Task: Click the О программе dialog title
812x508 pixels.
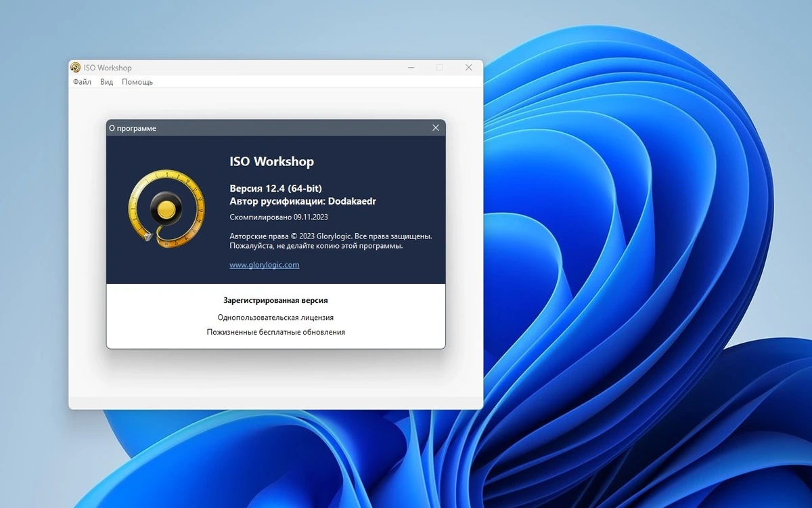Action: point(133,128)
